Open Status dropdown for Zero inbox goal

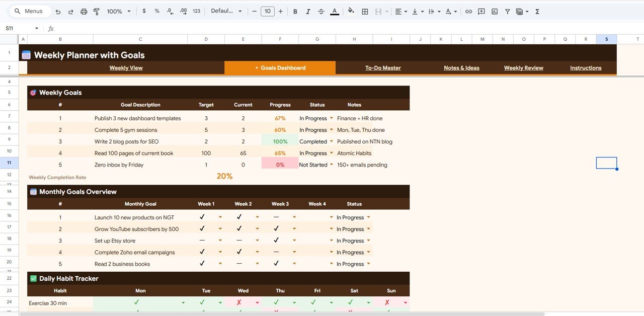pyautogui.click(x=331, y=165)
